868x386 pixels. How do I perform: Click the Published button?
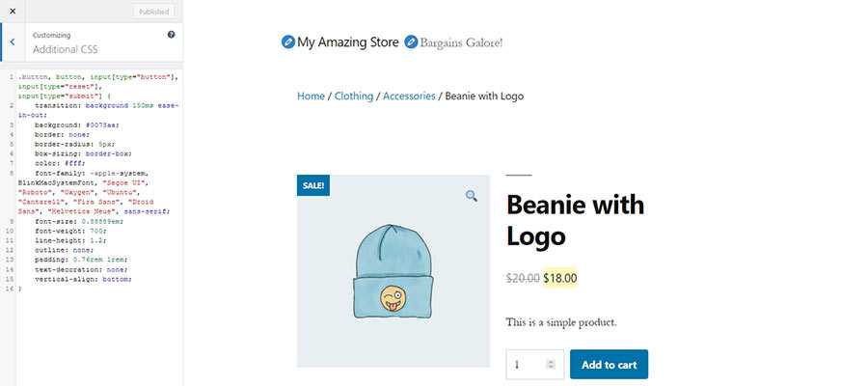pos(154,12)
